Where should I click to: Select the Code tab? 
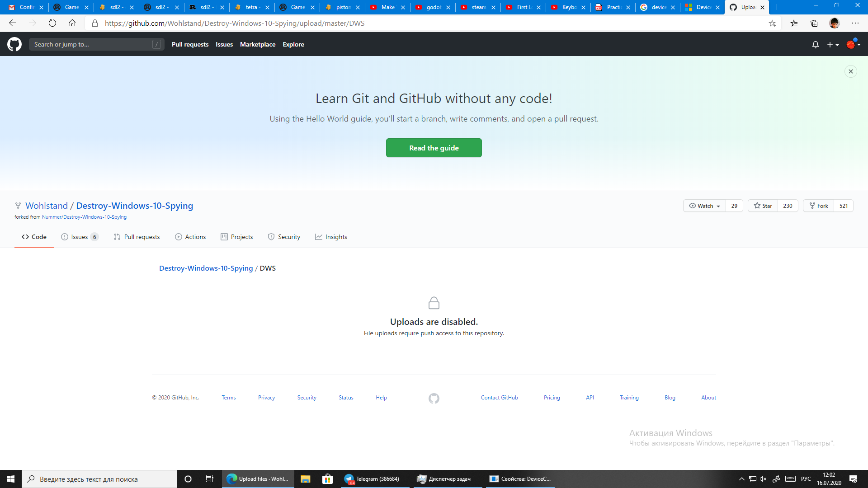pyautogui.click(x=34, y=237)
